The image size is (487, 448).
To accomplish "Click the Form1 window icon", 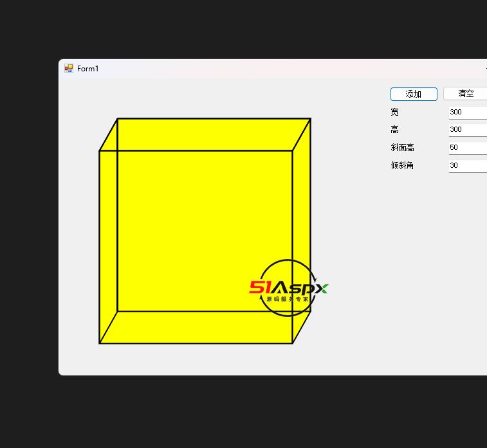I will click(69, 68).
